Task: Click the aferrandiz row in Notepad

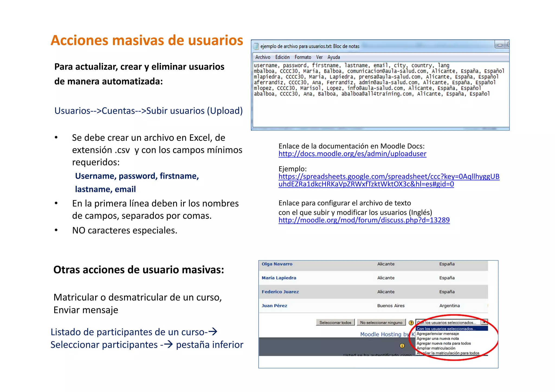Action: click(x=375, y=83)
